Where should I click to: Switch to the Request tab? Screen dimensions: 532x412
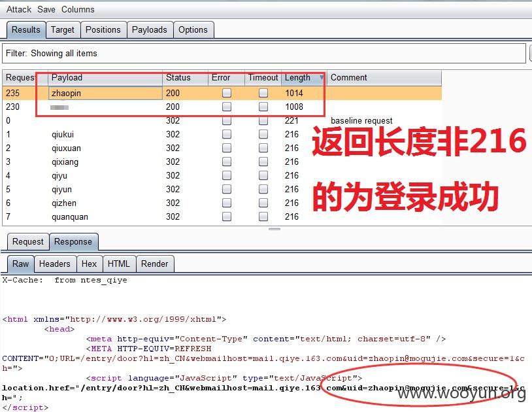[x=28, y=241]
